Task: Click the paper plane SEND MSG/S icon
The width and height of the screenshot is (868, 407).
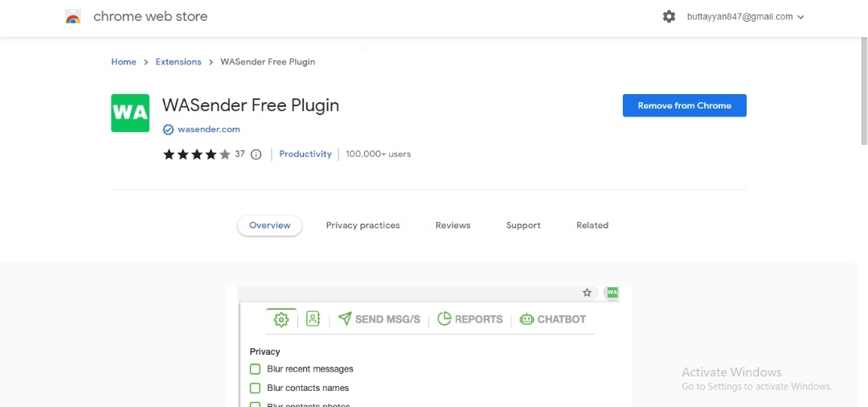Action: pos(345,319)
